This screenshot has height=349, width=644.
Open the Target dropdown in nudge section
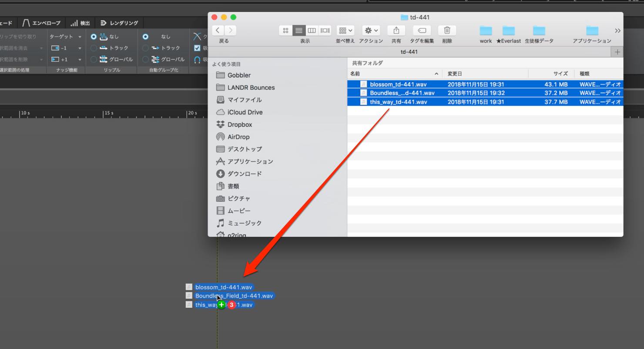pyautogui.click(x=65, y=37)
